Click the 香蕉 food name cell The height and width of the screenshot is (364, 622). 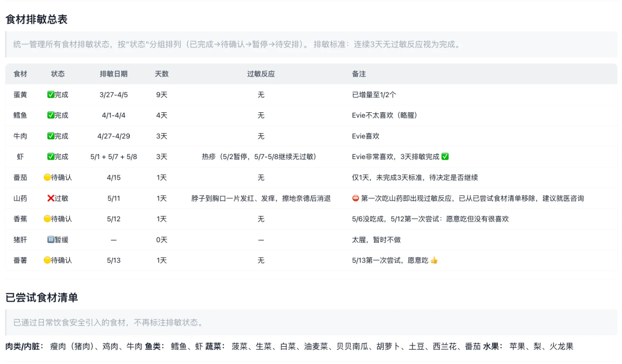[x=20, y=219]
